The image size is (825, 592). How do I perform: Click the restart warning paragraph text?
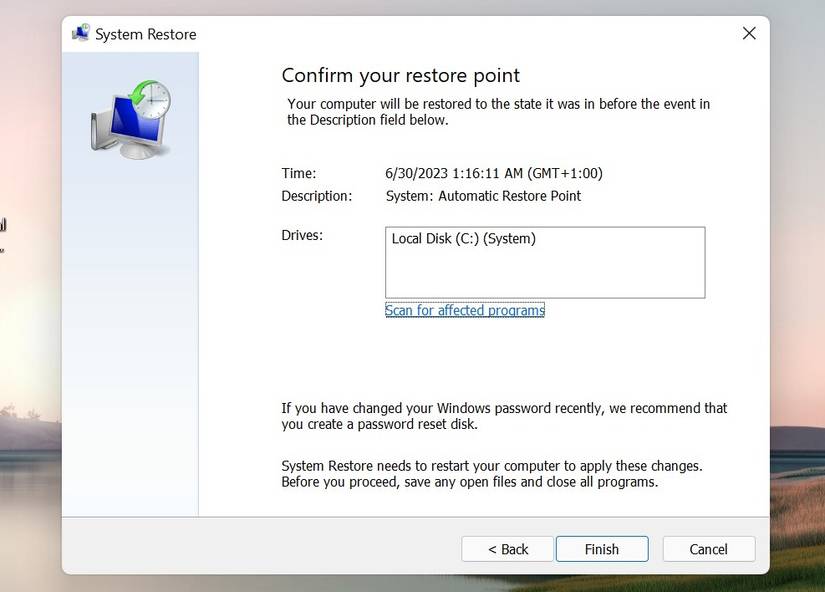tap(492, 474)
